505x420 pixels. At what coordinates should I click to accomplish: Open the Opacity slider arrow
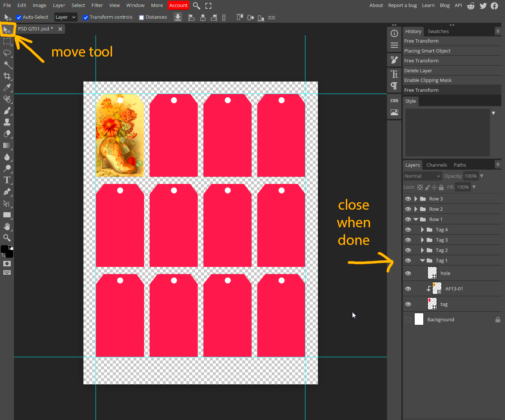click(481, 176)
